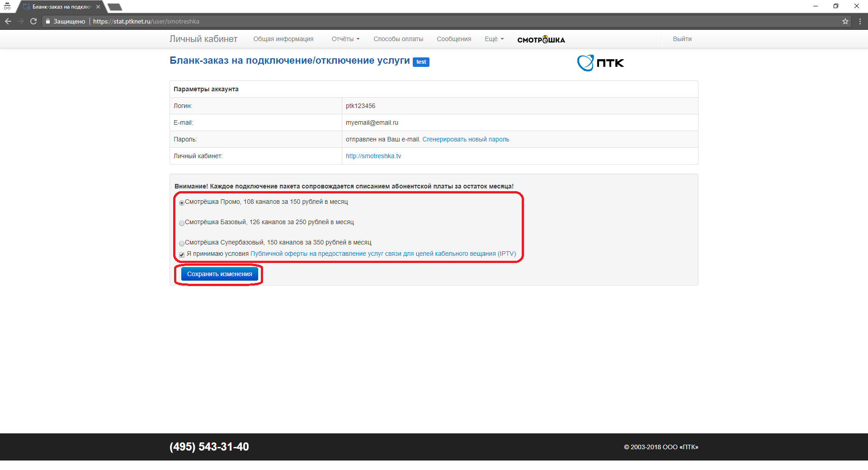Screen dimensions: 868x470
Task: Select Смотрёшка Супербазовый 150 каналов plan
Action: (x=182, y=243)
